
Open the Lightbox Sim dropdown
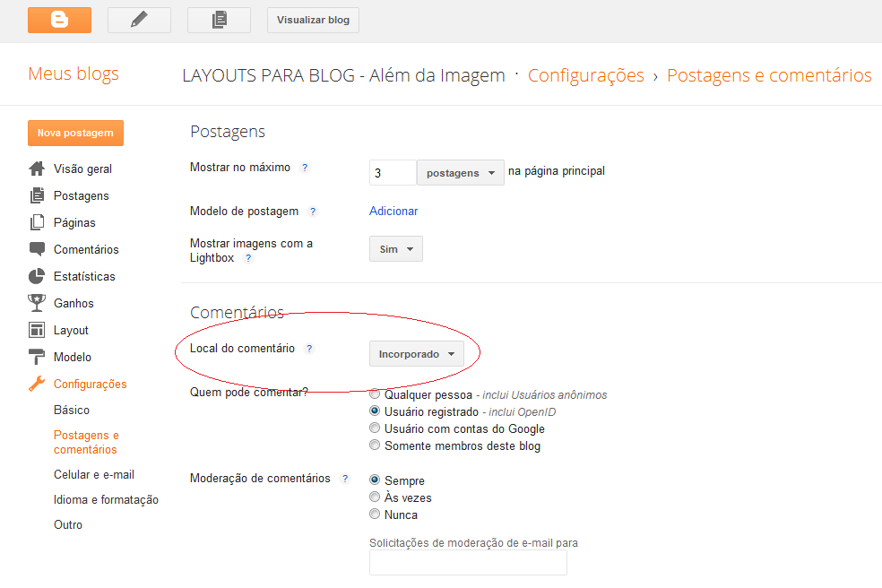coord(396,248)
